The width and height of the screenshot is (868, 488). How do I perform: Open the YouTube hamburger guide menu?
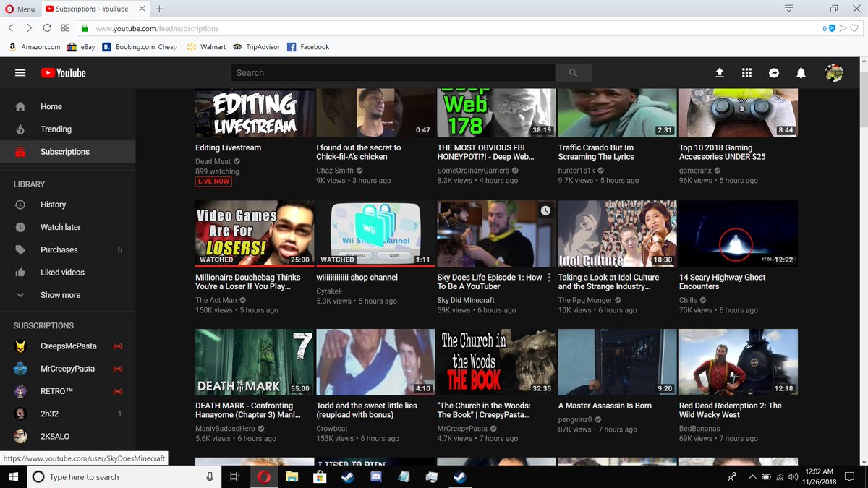click(20, 73)
